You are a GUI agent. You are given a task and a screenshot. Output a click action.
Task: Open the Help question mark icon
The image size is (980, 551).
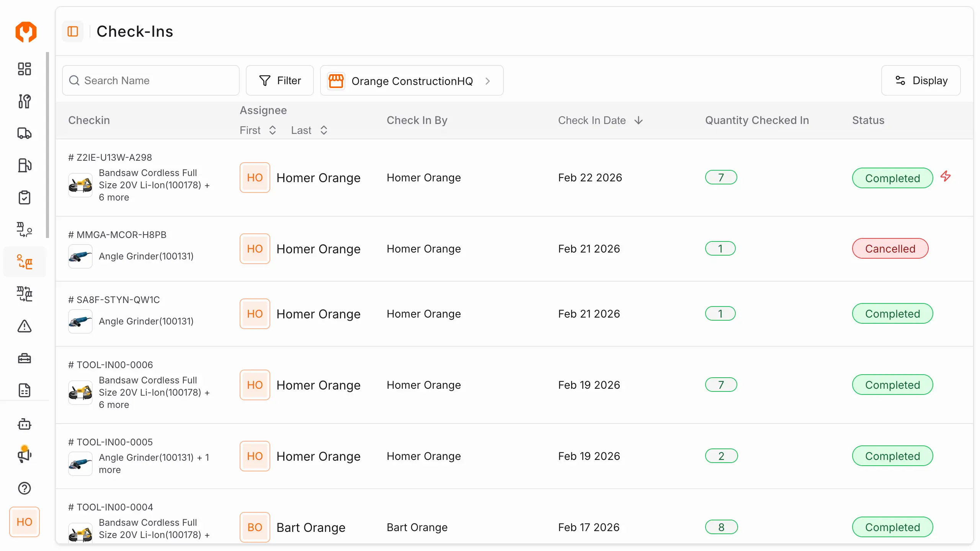coord(24,488)
